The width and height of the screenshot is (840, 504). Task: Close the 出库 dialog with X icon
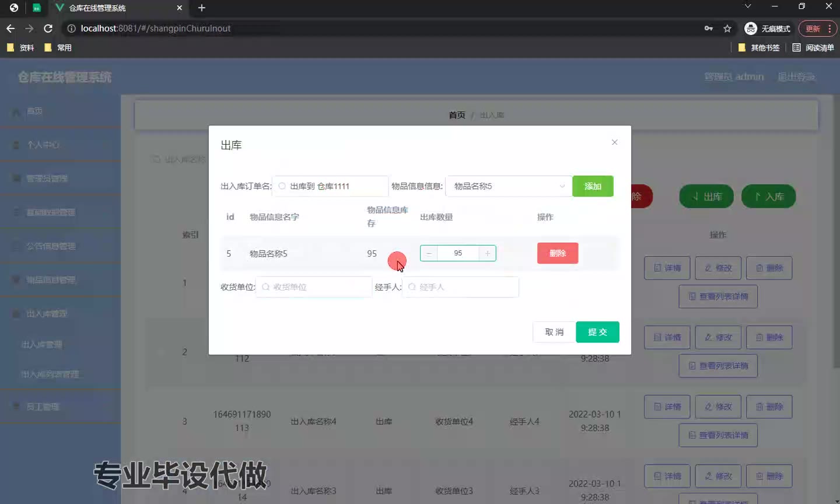614,142
